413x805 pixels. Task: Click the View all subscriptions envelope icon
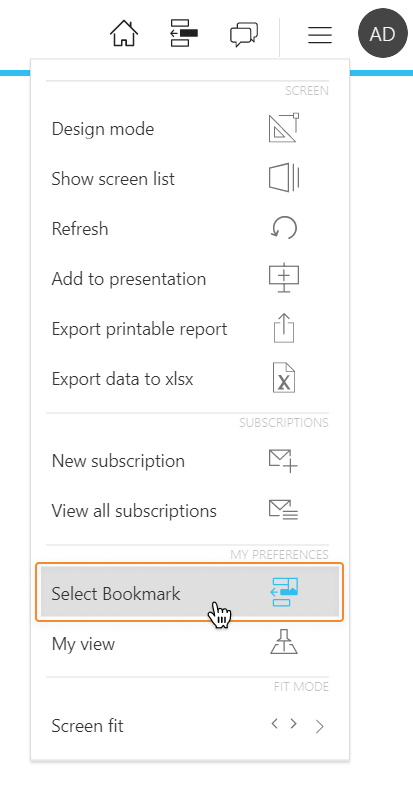tap(284, 510)
